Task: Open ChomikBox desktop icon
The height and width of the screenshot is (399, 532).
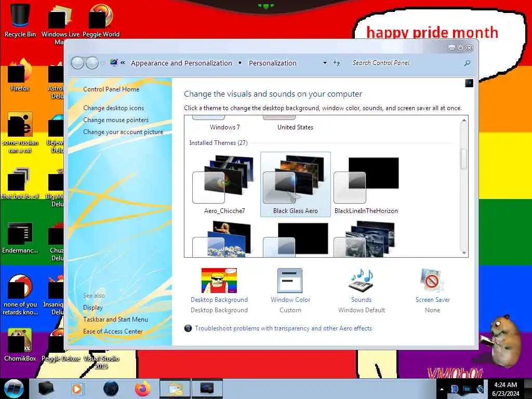Action: [20, 345]
